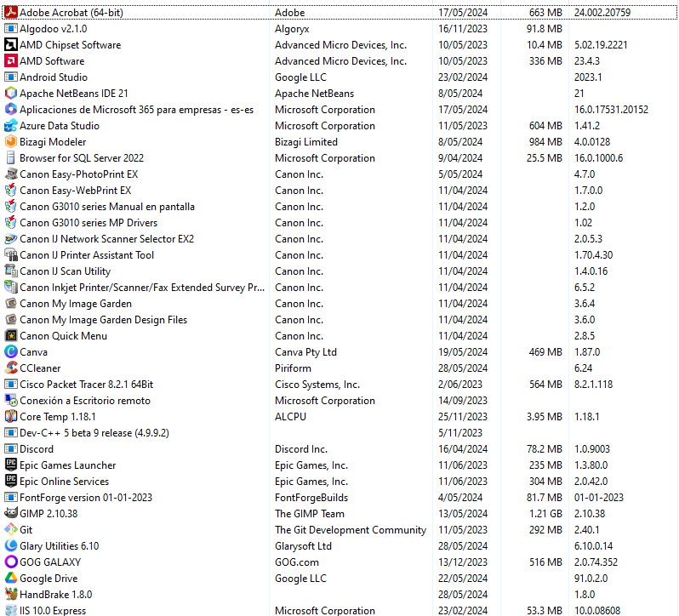Click publisher Discord Inc.

click(x=301, y=449)
